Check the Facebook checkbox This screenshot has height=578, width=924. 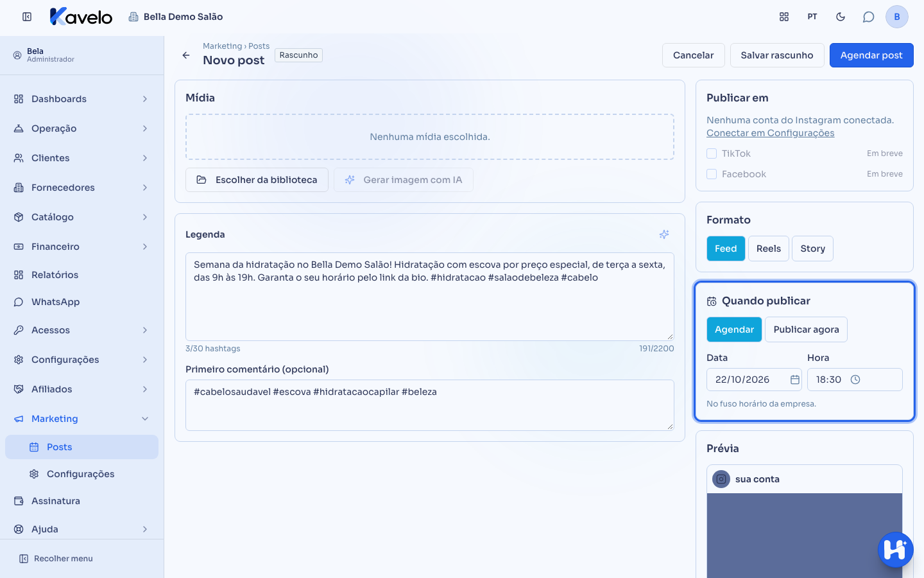click(712, 174)
